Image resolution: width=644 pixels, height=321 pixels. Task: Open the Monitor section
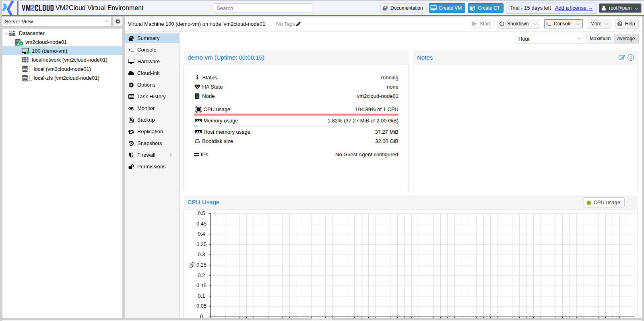click(x=152, y=108)
